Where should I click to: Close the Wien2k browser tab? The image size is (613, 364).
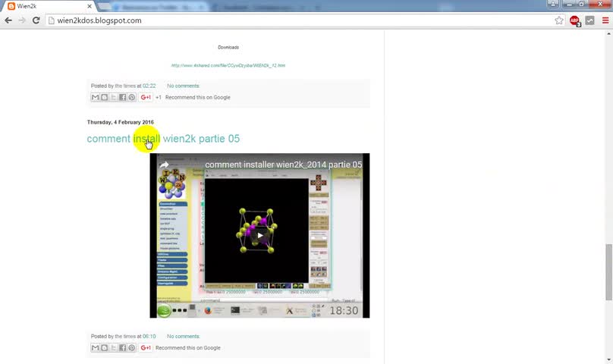90,6
